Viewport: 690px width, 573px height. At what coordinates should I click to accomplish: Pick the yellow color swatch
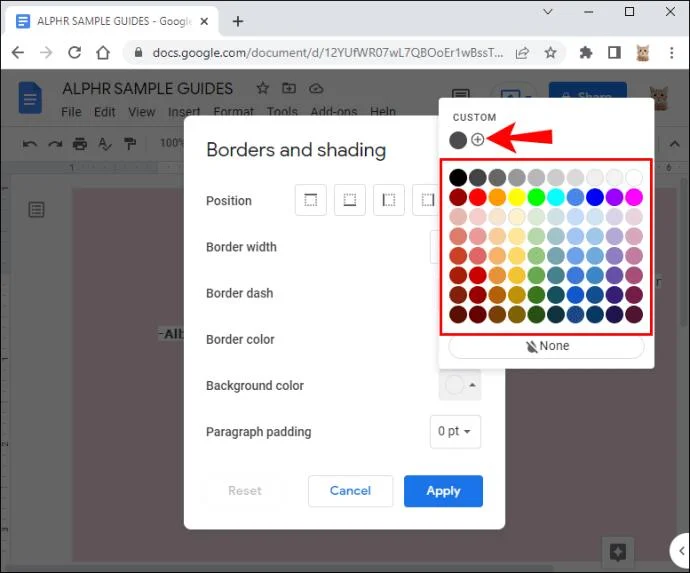517,197
